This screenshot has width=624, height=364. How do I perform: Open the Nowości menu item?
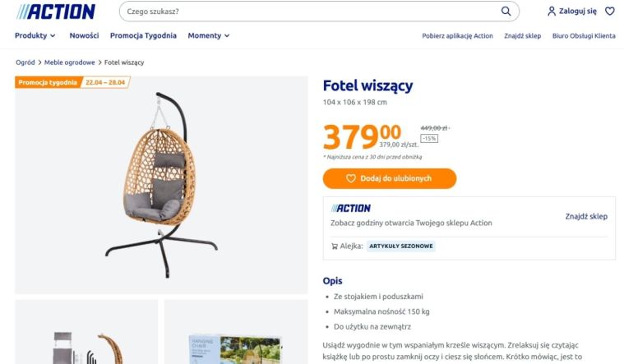click(x=84, y=35)
